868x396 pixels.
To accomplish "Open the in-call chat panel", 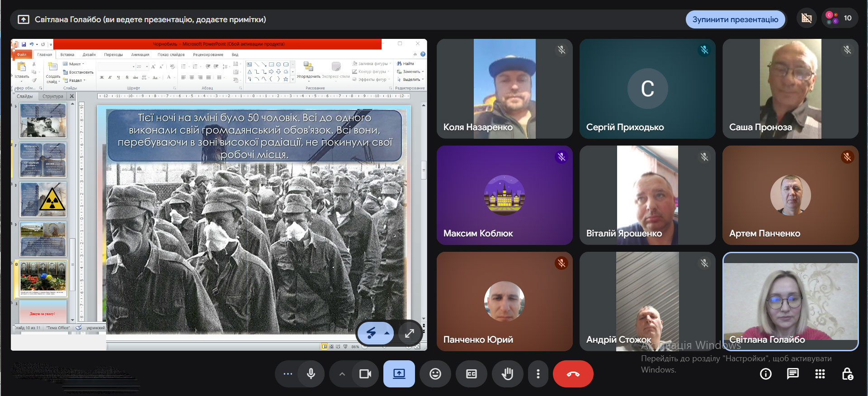I will (793, 374).
